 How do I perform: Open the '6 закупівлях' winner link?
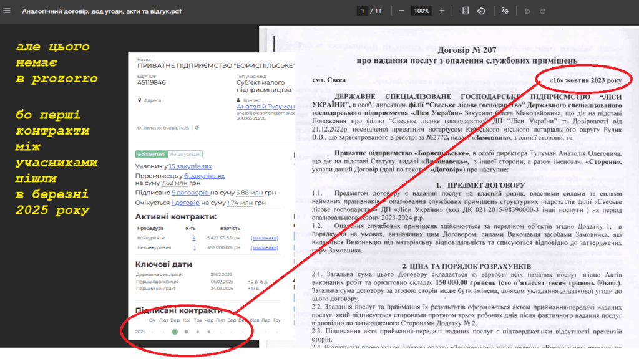click(x=204, y=176)
